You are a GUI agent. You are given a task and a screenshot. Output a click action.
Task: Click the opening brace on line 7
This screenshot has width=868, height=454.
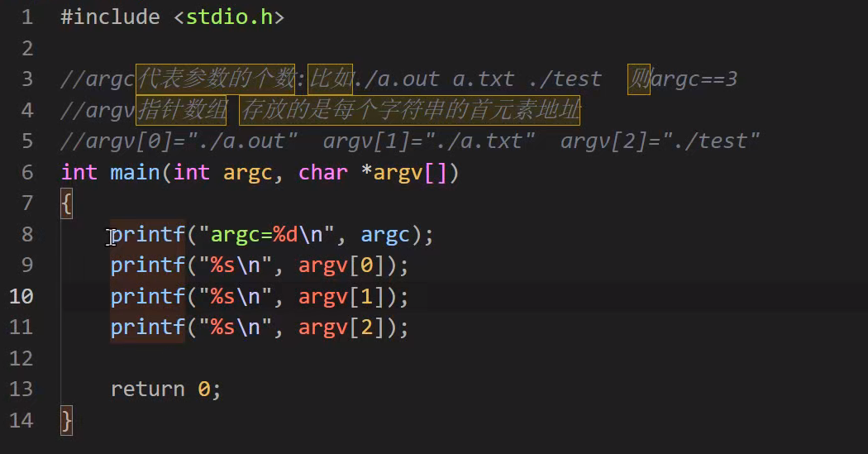pyautogui.click(x=66, y=203)
